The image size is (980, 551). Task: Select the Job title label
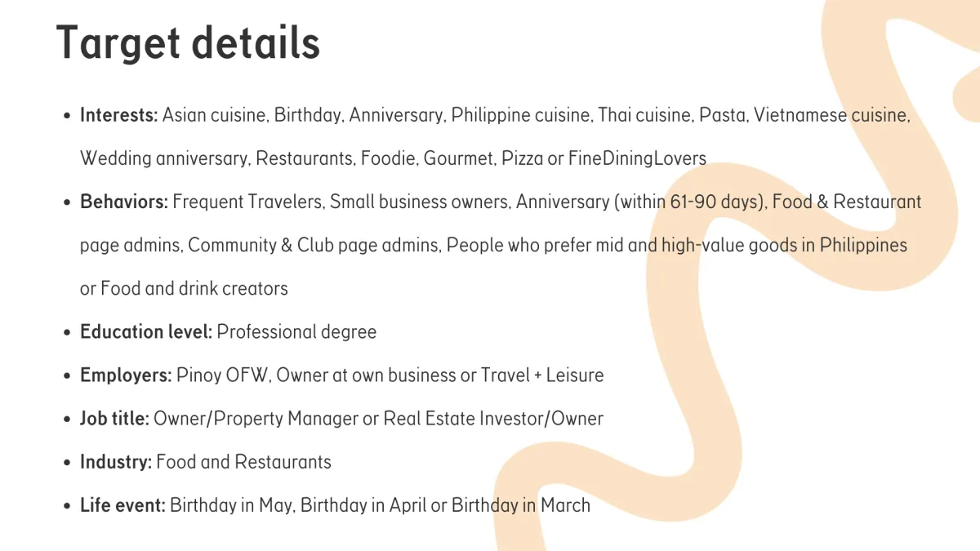coord(114,419)
